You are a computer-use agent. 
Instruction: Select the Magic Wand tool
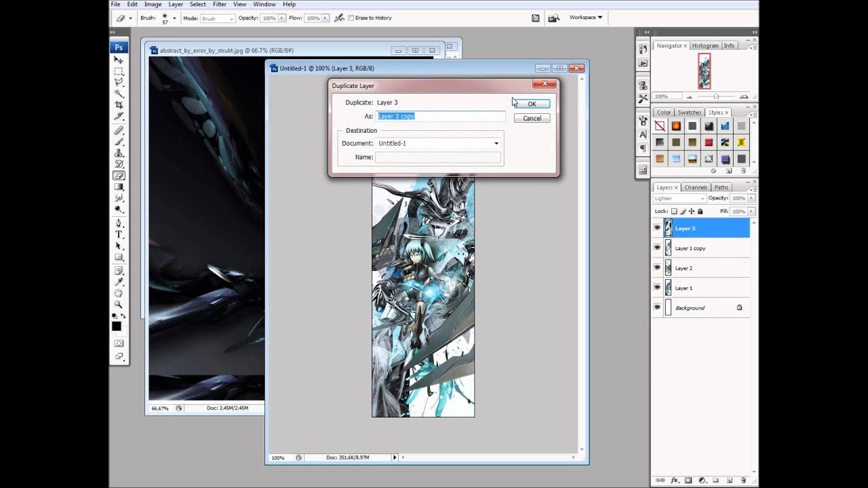(119, 94)
